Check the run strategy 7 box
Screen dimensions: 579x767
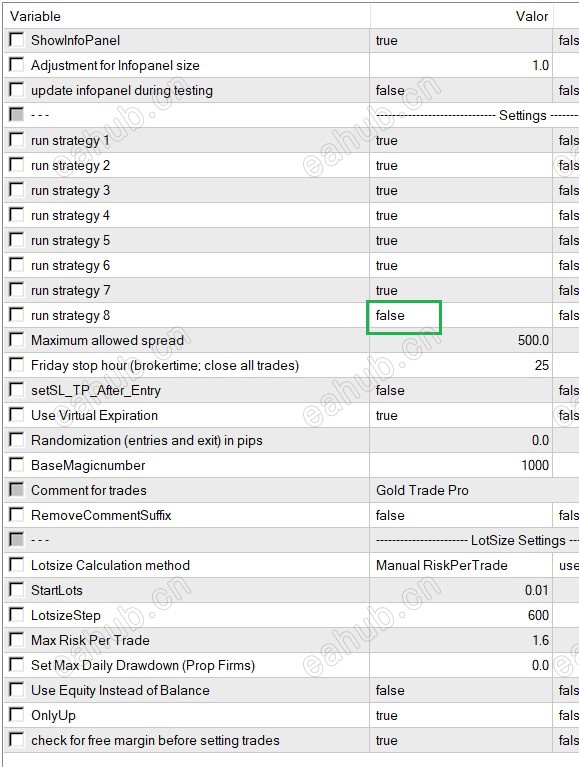pos(17,290)
